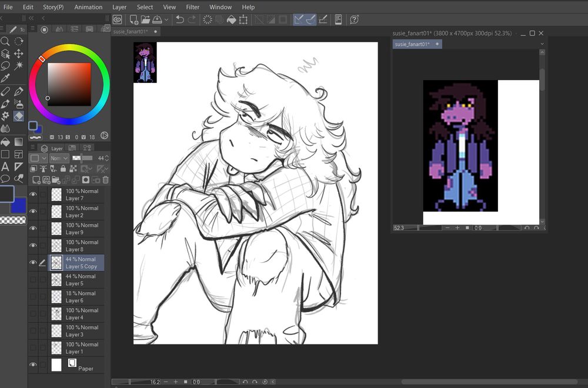Hide Layer 8 with its eye icon
The image size is (588, 388).
(x=33, y=246)
